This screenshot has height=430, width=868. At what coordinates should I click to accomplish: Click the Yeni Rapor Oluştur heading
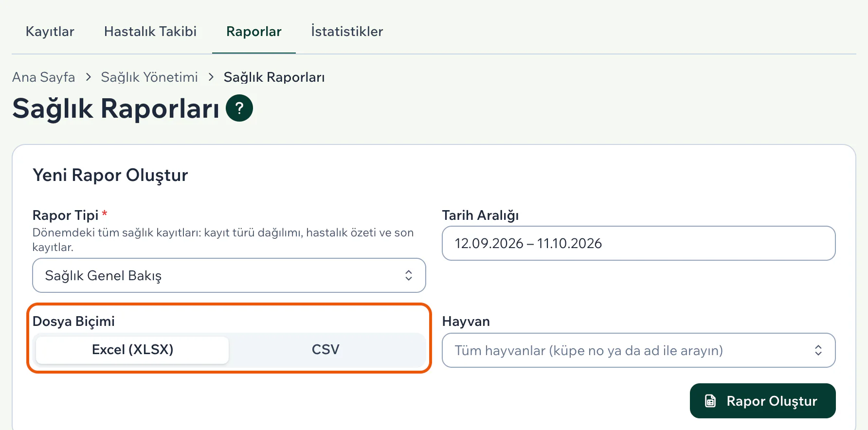(x=110, y=175)
